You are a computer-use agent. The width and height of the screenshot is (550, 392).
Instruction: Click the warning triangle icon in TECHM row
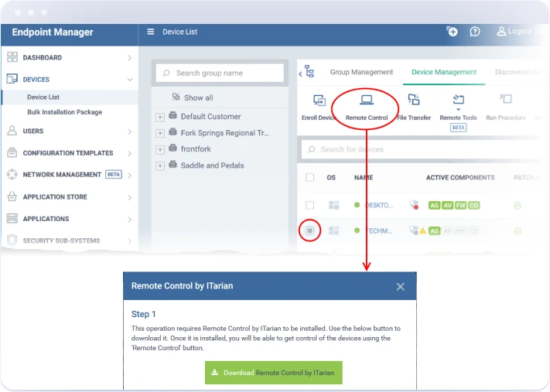[x=422, y=231]
